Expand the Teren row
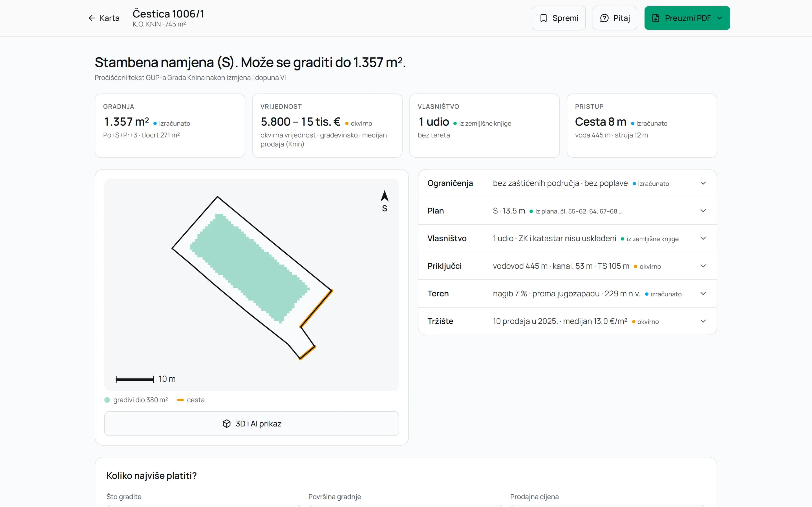Screen dimensions: 812x507 coord(567,293)
